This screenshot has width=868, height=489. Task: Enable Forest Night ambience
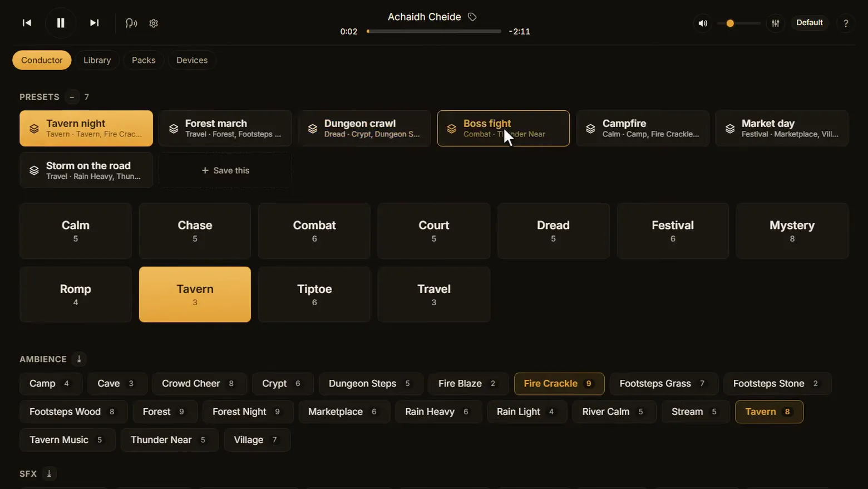[248, 412]
